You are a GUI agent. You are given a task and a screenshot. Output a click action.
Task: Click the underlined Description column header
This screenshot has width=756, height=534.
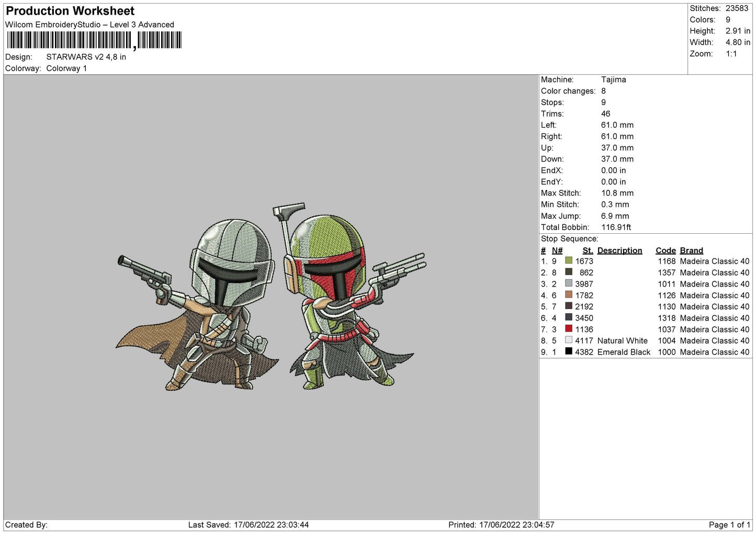619,251
